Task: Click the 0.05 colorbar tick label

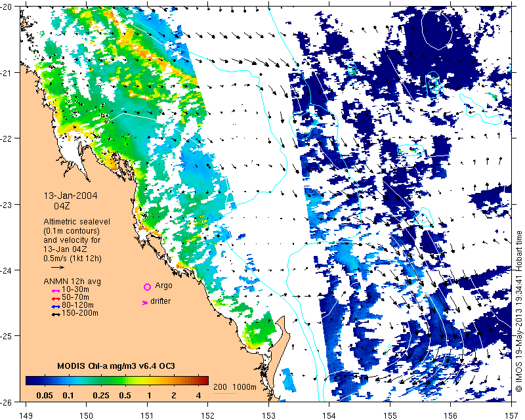Action: click(45, 396)
